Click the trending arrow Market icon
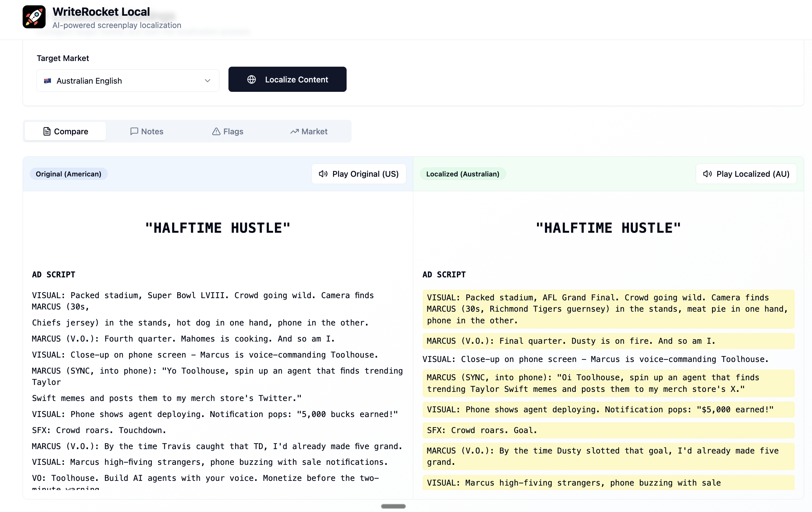Image resolution: width=812 pixels, height=512 pixels. coord(294,131)
